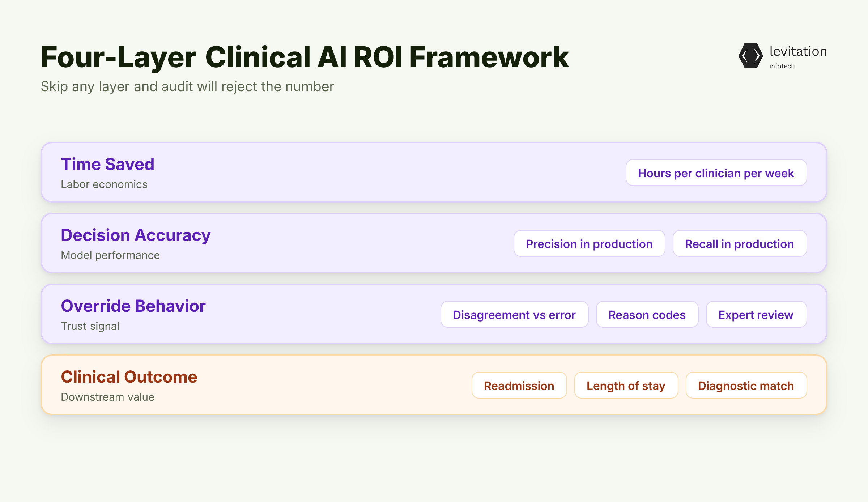The width and height of the screenshot is (868, 502).
Task: Click the 'Readmission' chip
Action: tap(519, 386)
